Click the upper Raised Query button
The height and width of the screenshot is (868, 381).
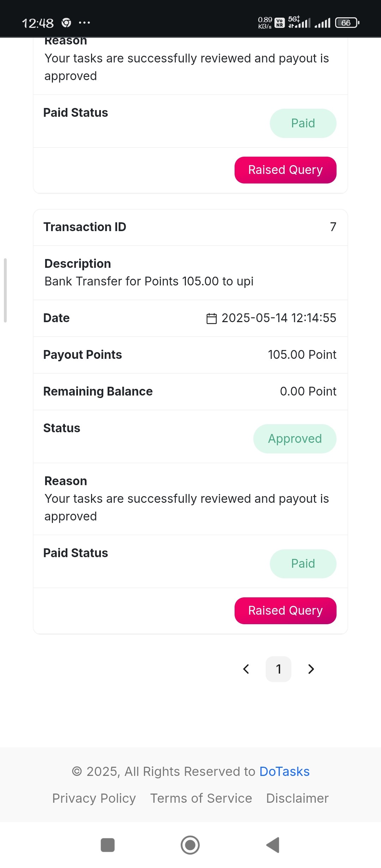click(x=285, y=170)
